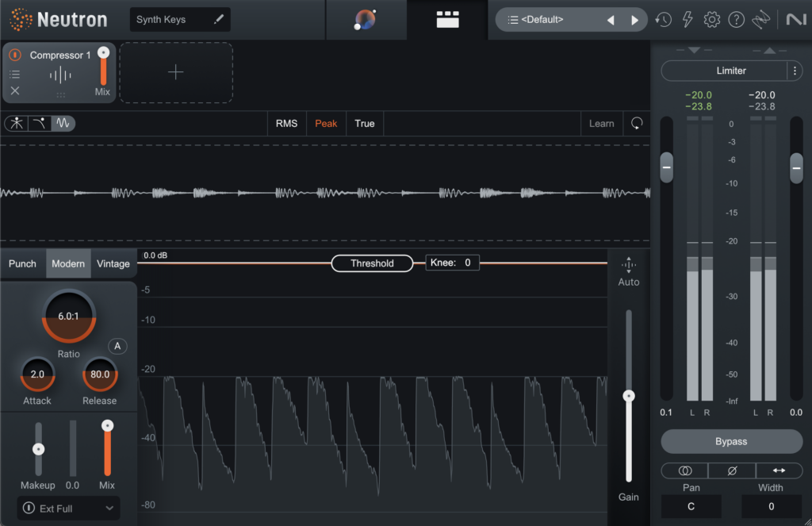Viewport: 812px width, 526px height.
Task: Click the Makeup value 0.0 readout
Action: [x=72, y=485]
